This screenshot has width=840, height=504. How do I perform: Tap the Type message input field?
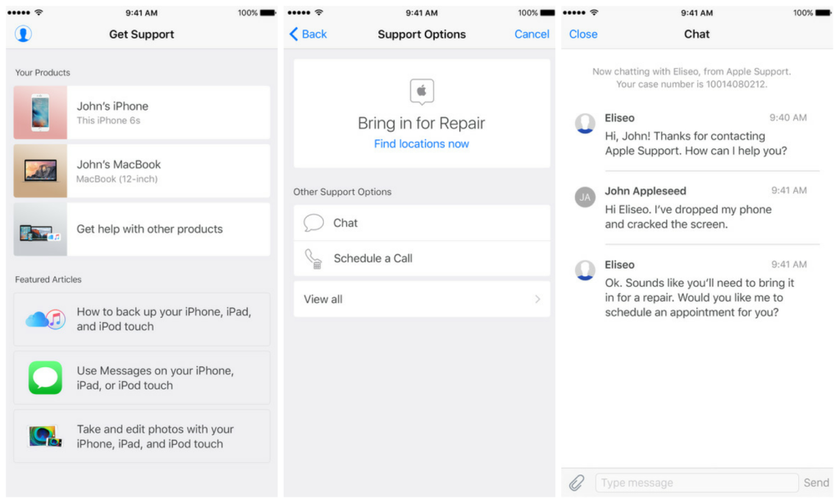click(x=696, y=483)
